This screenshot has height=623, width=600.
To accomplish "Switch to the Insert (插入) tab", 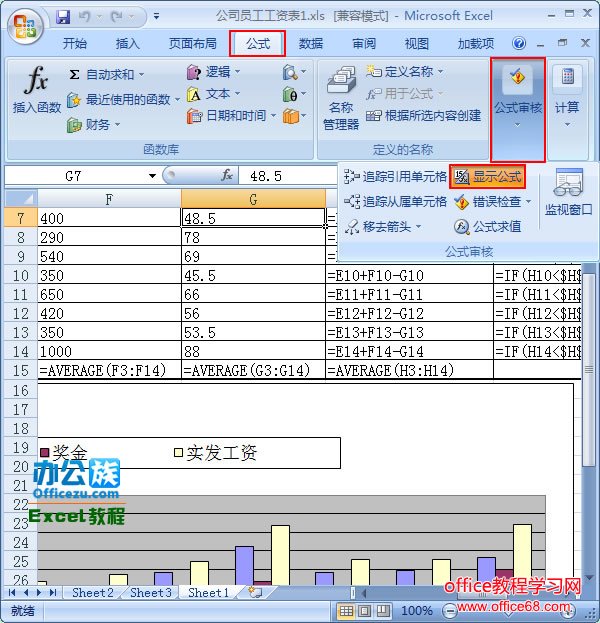I will tap(128, 43).
